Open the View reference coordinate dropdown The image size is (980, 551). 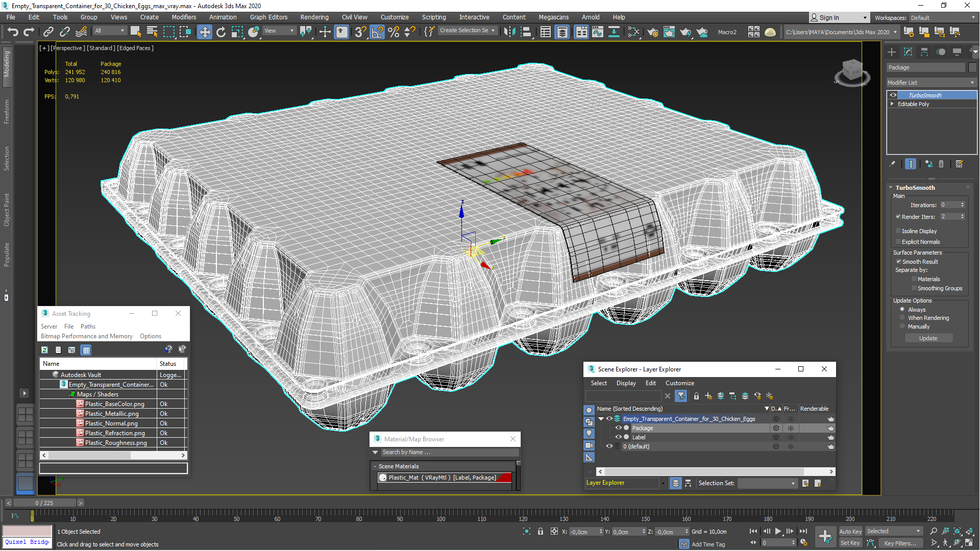pyautogui.click(x=279, y=31)
